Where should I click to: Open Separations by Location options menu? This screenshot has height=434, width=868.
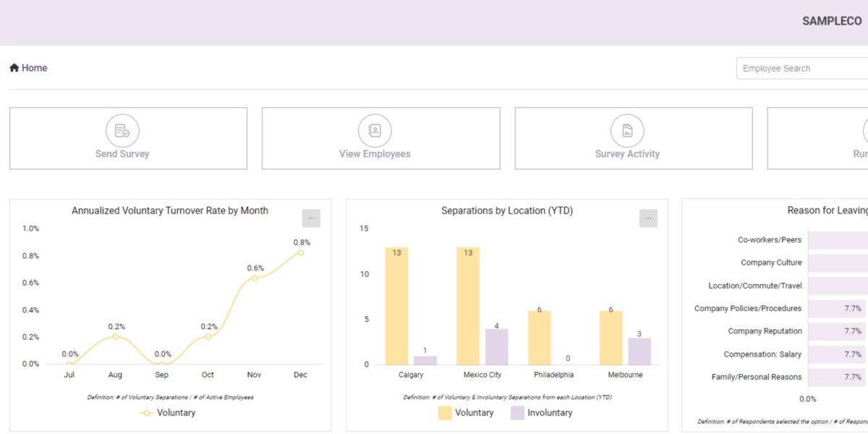point(648,218)
